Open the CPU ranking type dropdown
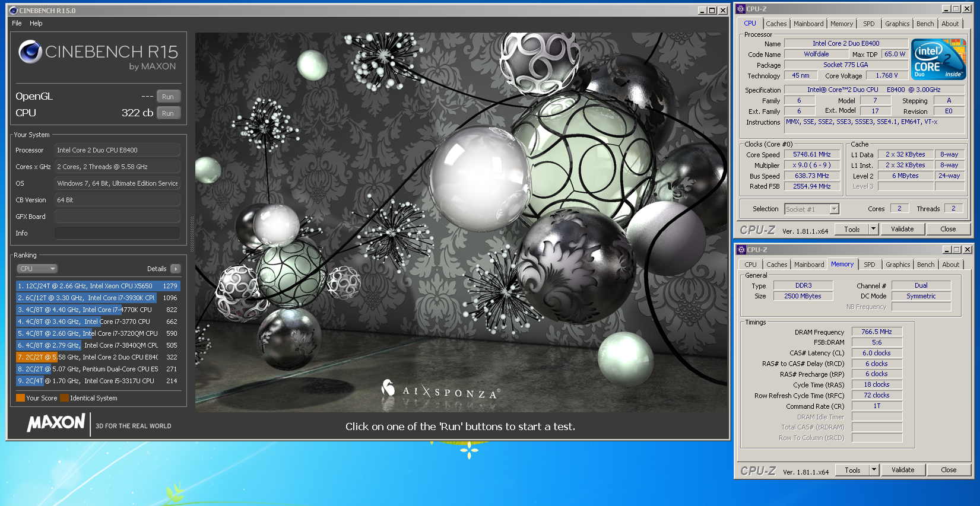This screenshot has width=980, height=506. pos(37,269)
